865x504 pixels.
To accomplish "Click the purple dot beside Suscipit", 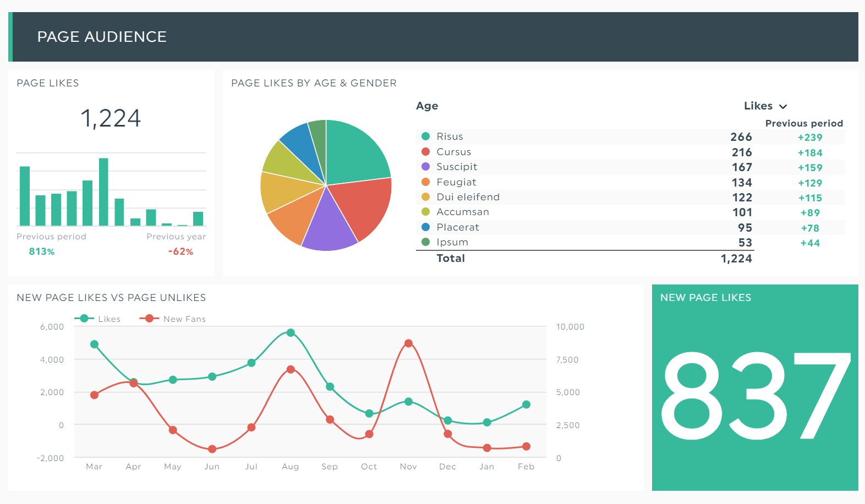I will tap(425, 167).
